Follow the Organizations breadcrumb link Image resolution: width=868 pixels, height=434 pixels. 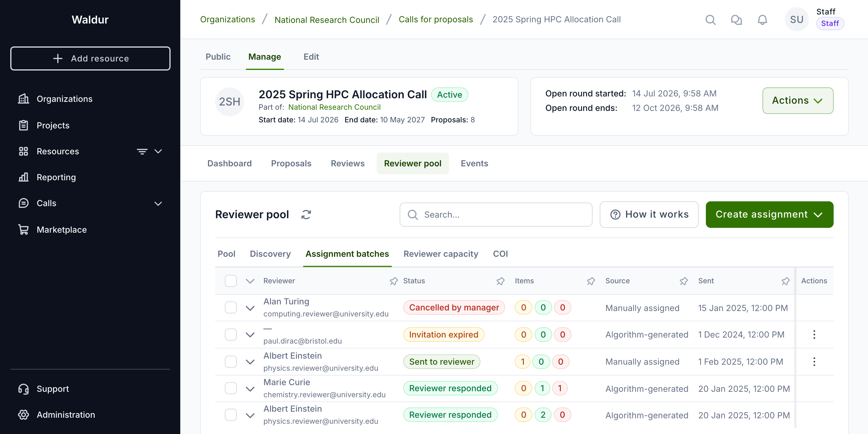pos(228,20)
